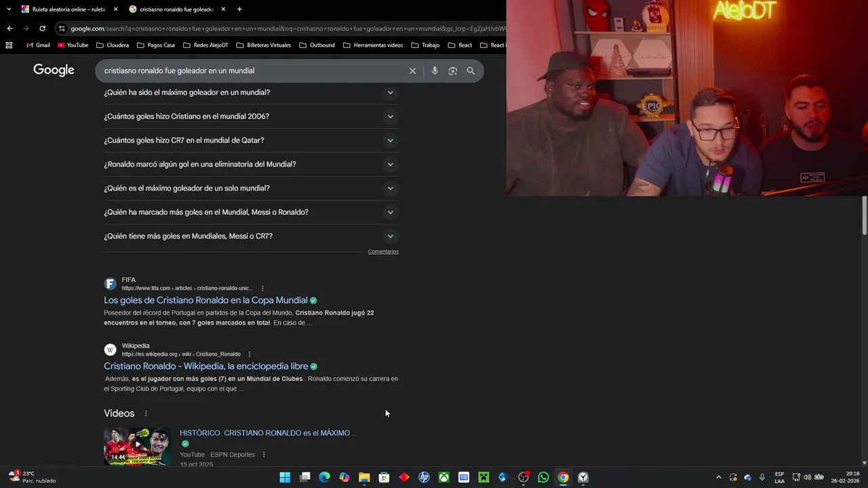Open the Outbound bookmarks folder
The width and height of the screenshot is (868, 488).
pos(317,45)
